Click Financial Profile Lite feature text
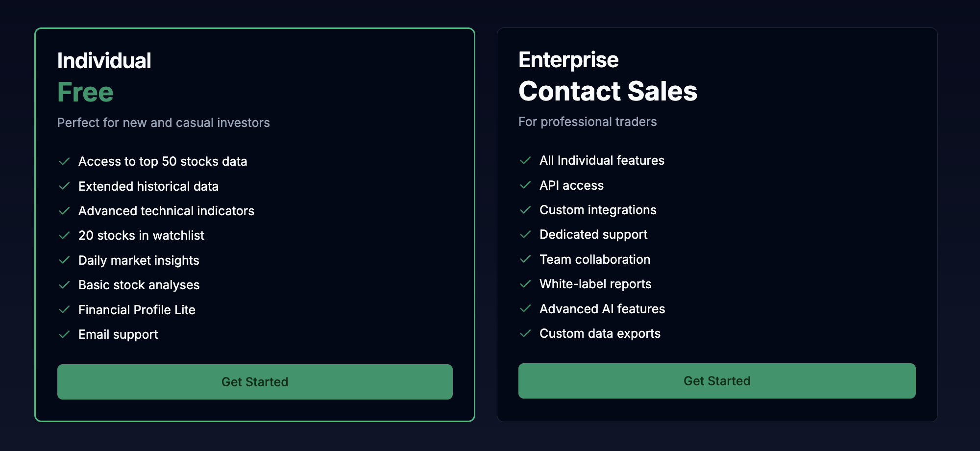This screenshot has height=451, width=980. click(137, 310)
